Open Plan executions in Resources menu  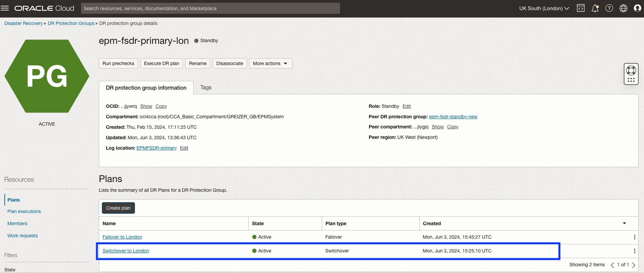coord(24,211)
